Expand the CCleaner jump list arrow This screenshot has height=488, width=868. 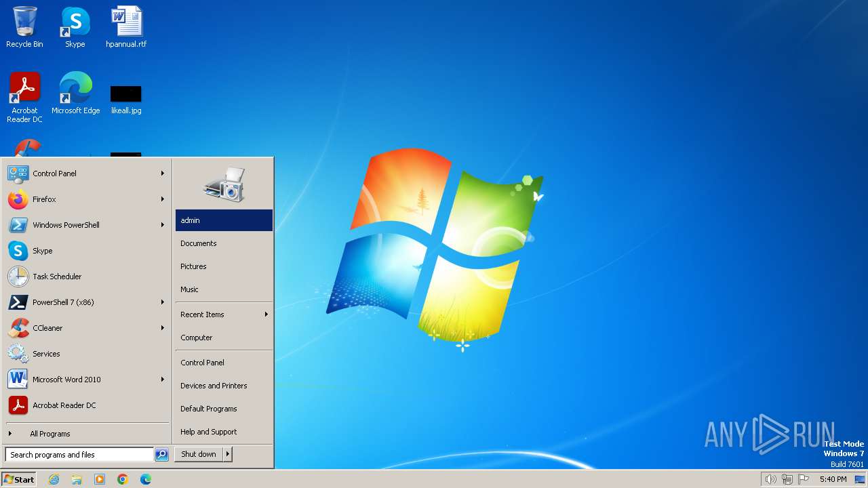click(x=163, y=328)
